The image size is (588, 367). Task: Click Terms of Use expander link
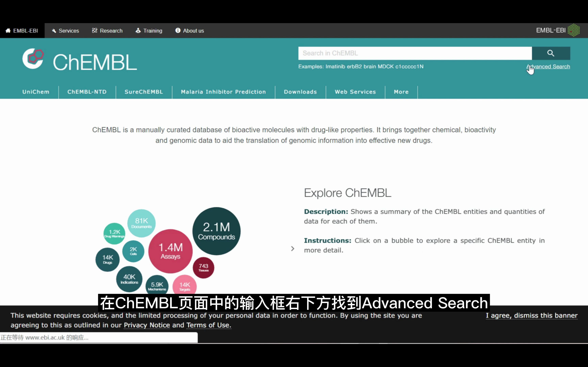pyautogui.click(x=208, y=325)
